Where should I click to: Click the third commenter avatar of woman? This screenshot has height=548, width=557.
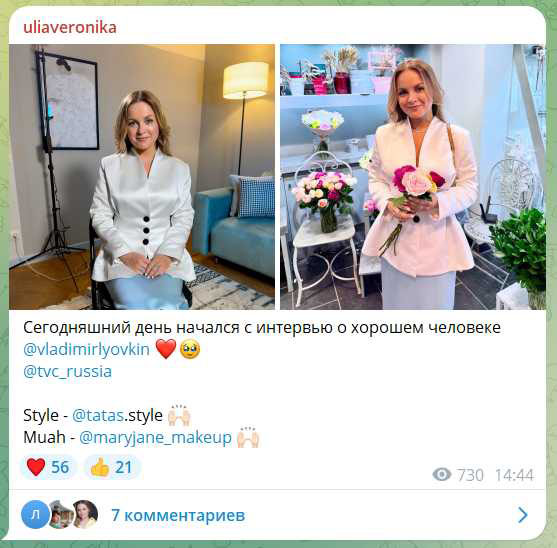[x=86, y=514]
